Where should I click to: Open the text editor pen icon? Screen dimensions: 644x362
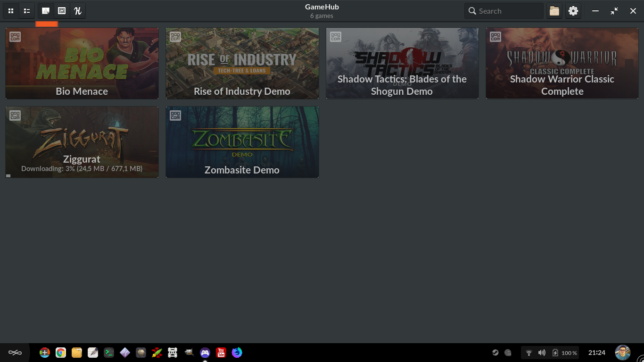93,353
